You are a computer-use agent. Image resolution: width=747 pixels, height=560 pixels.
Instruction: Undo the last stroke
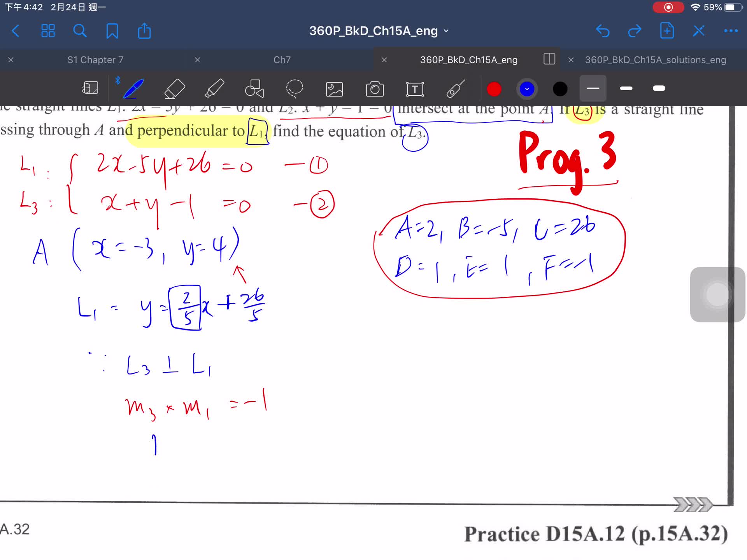(603, 31)
